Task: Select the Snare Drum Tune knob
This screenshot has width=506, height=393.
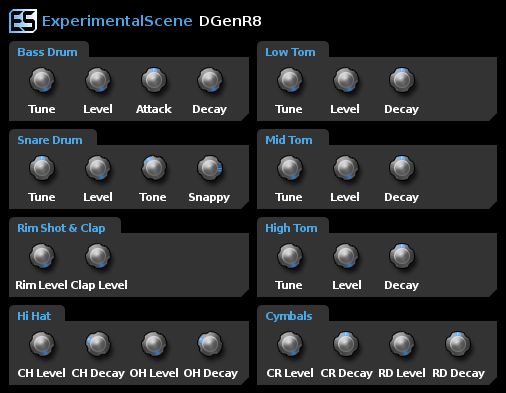Action: click(x=42, y=168)
